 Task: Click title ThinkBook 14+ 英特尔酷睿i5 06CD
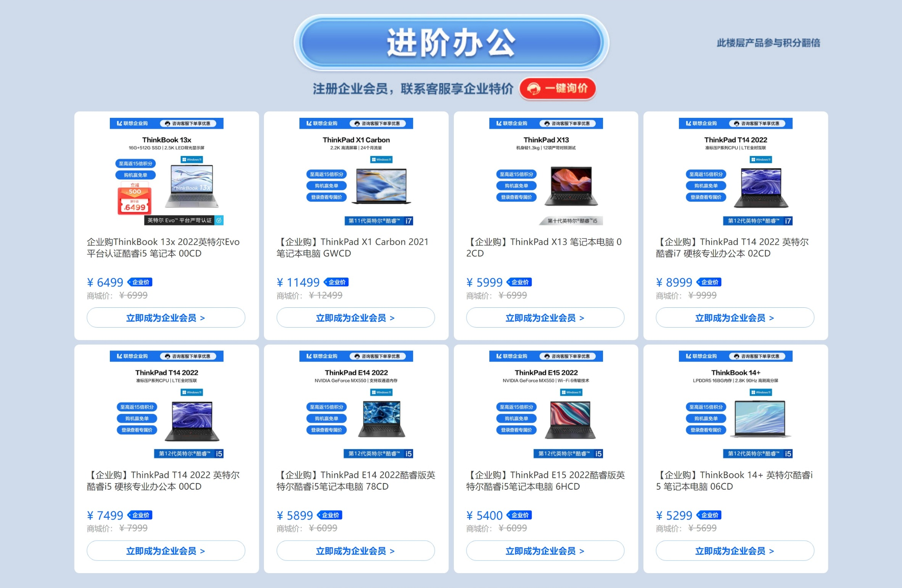tap(734, 480)
